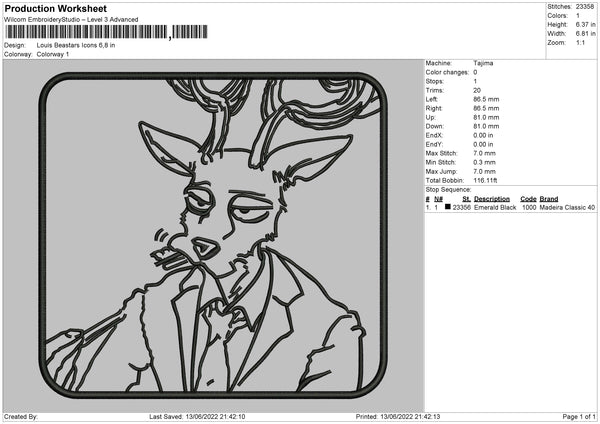Screen dimensions: 600x424
Task: Click the Trims value 20
Action: click(x=477, y=90)
